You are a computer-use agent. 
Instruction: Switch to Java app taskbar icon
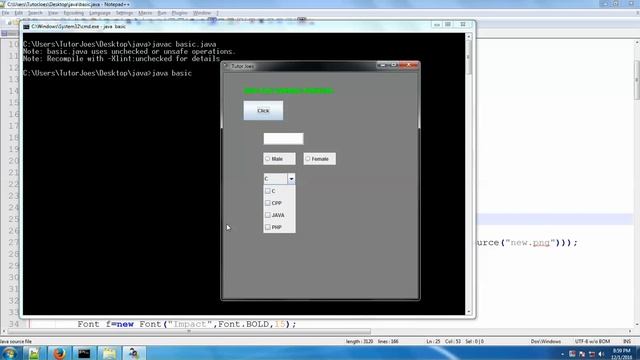tap(134, 353)
